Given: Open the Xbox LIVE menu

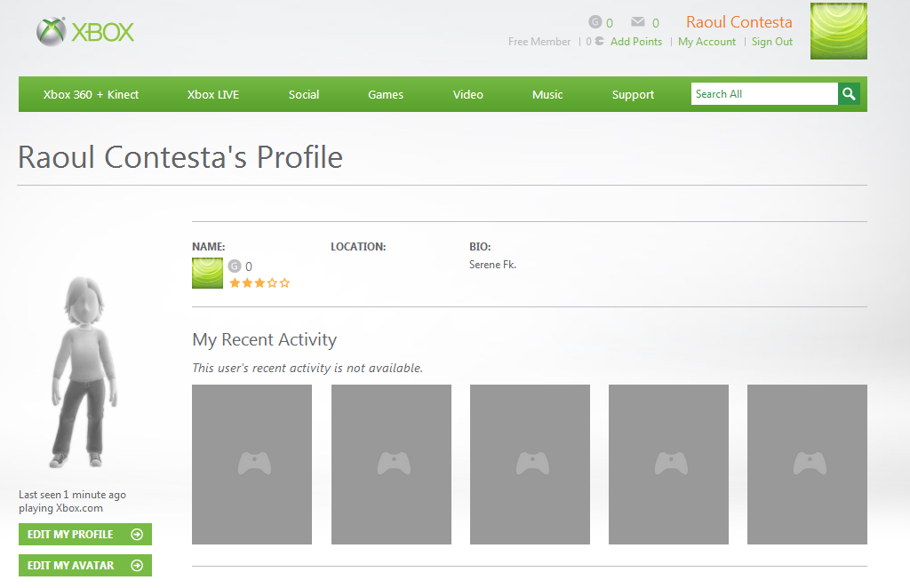Looking at the screenshot, I should pyautogui.click(x=213, y=94).
